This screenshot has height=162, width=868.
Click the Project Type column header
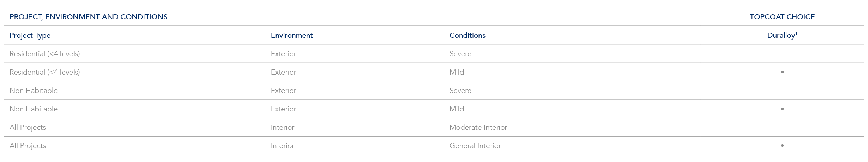pyautogui.click(x=30, y=35)
